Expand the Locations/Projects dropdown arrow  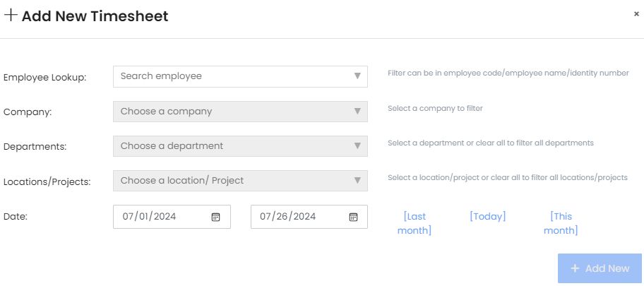pos(357,180)
